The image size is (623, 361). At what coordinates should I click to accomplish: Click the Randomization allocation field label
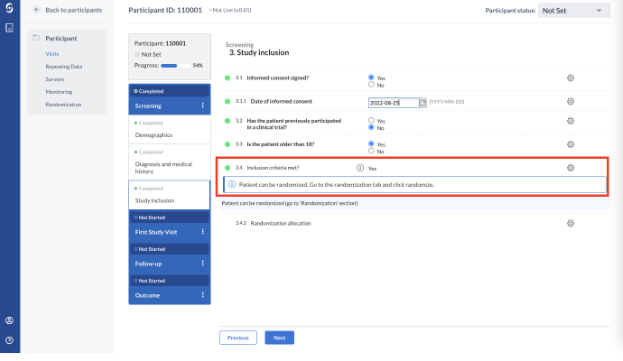coord(281,223)
